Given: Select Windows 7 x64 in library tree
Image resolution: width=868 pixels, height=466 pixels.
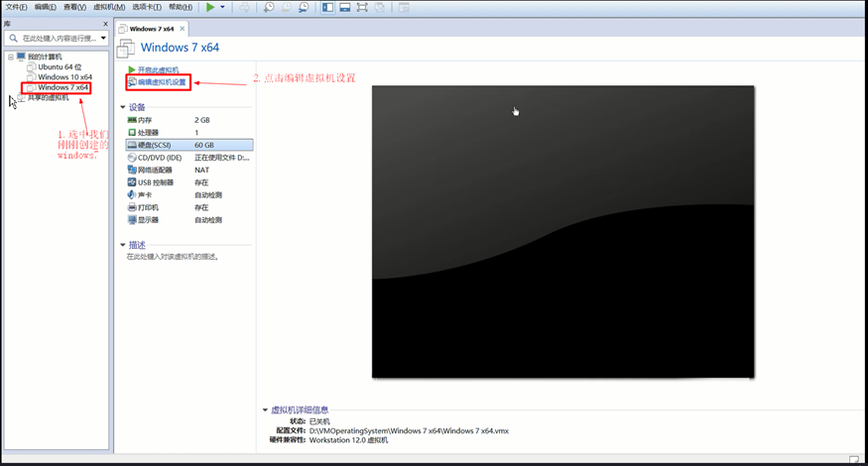Looking at the screenshot, I should coord(62,87).
